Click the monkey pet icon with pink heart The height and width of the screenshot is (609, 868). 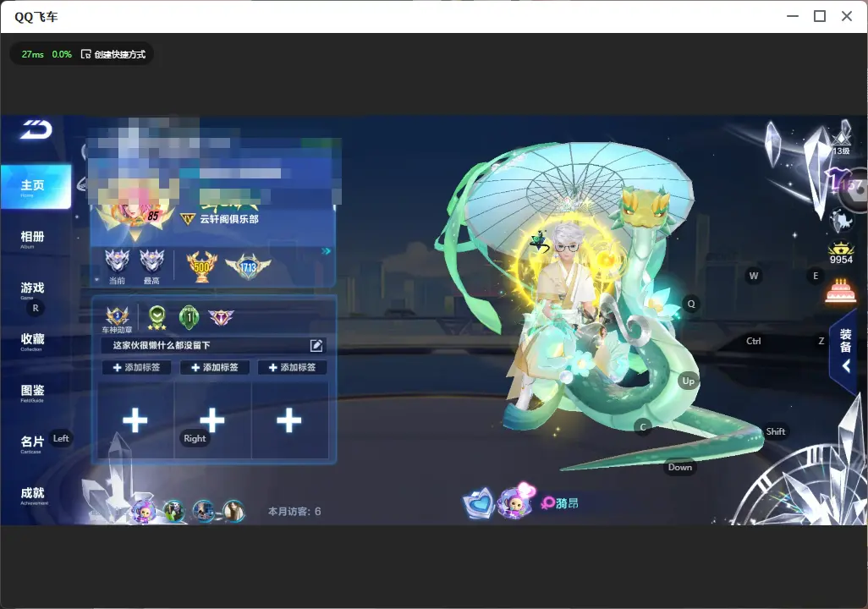coord(516,501)
